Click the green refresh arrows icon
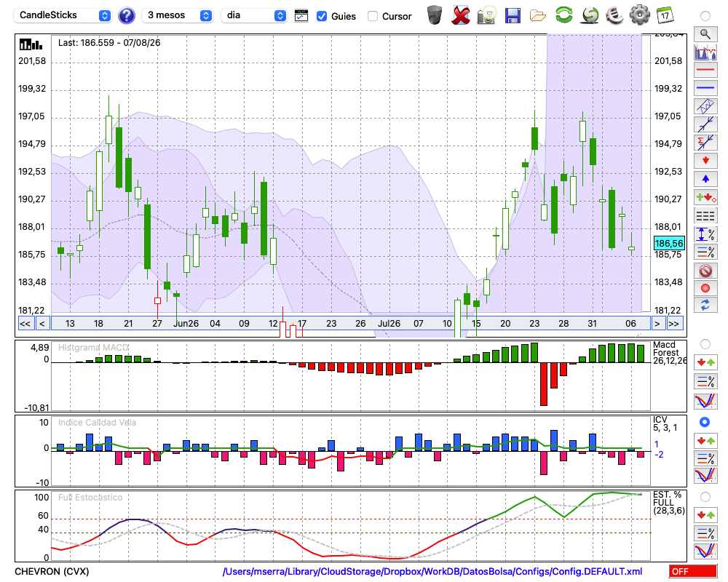 pyautogui.click(x=563, y=15)
